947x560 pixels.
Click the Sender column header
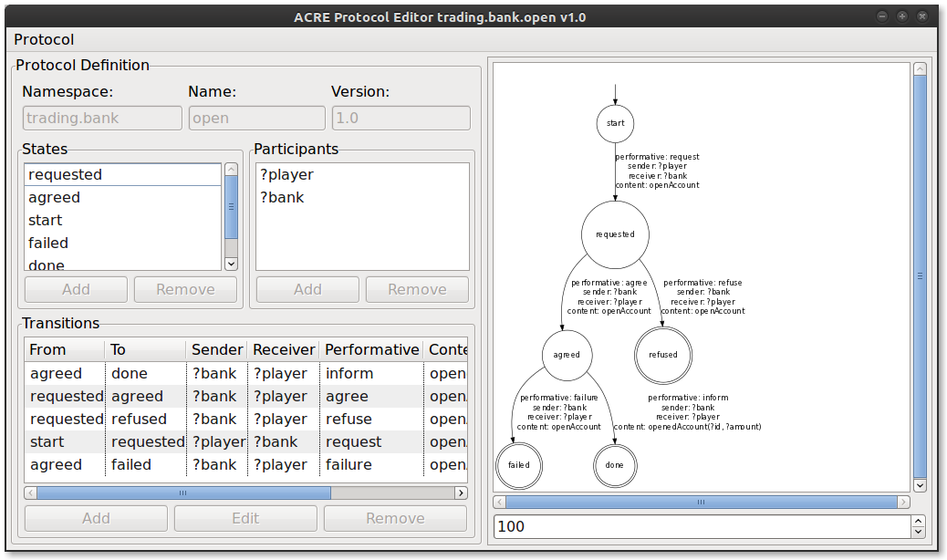click(x=217, y=350)
